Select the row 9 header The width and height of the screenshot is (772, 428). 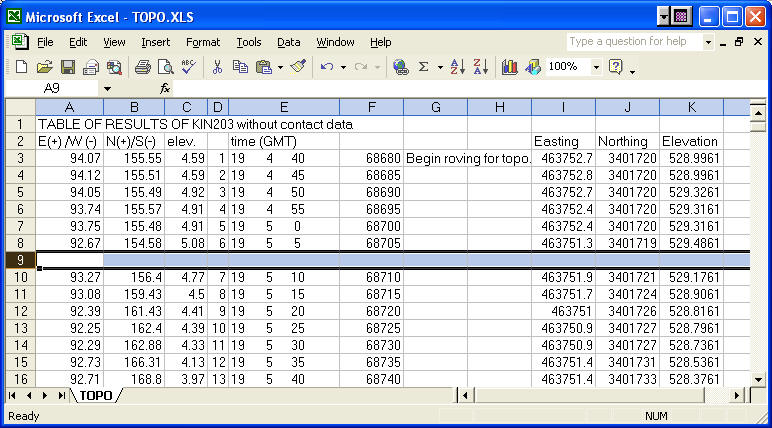[x=18, y=260]
